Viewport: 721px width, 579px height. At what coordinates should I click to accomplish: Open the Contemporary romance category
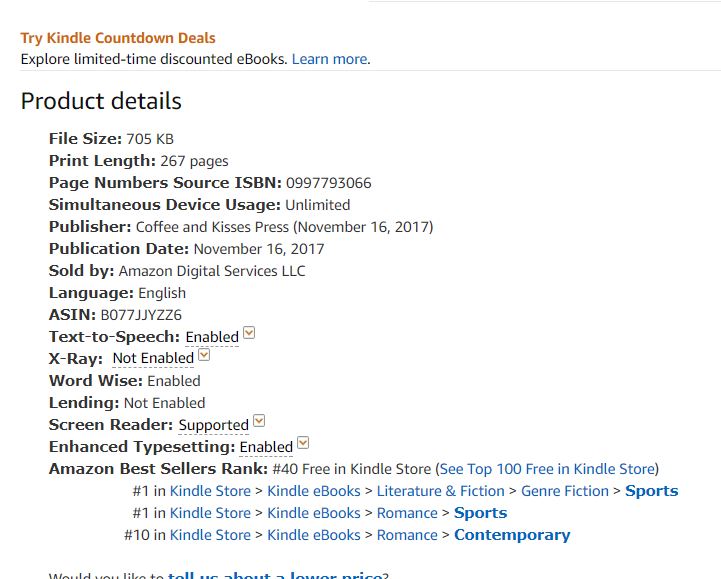(512, 535)
